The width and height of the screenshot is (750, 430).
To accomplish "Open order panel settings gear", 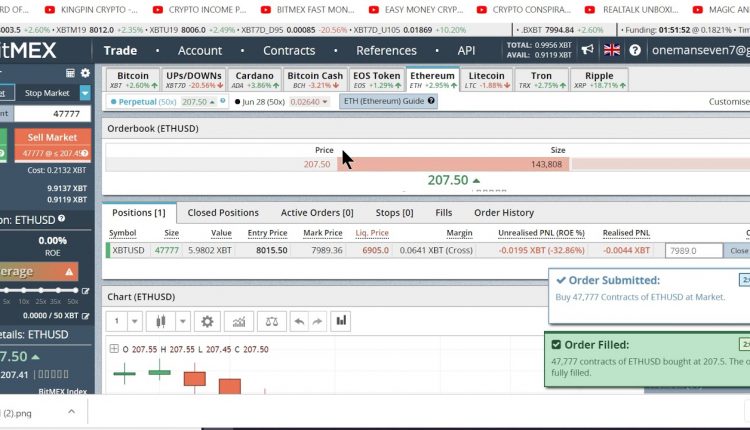I will pos(85,73).
